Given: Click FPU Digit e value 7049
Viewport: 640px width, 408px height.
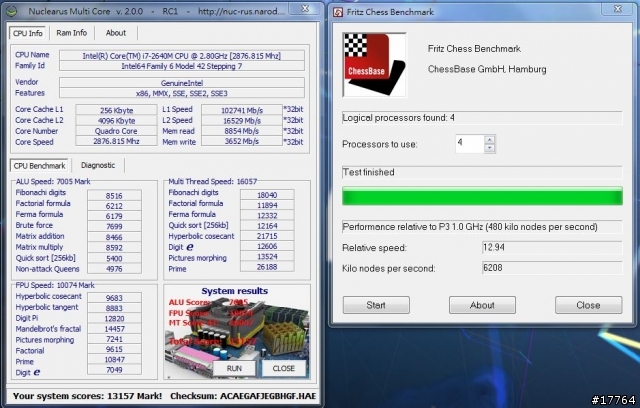Looking at the screenshot, I should [x=114, y=370].
